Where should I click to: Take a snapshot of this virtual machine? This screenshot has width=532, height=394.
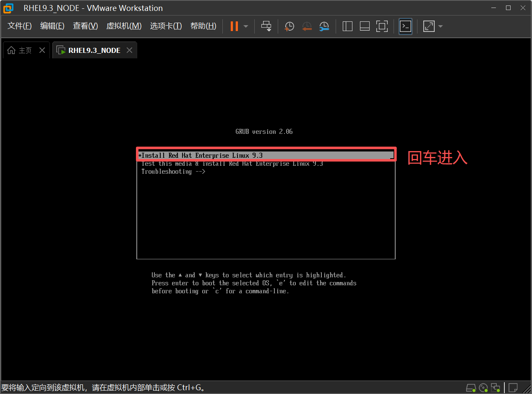point(289,26)
